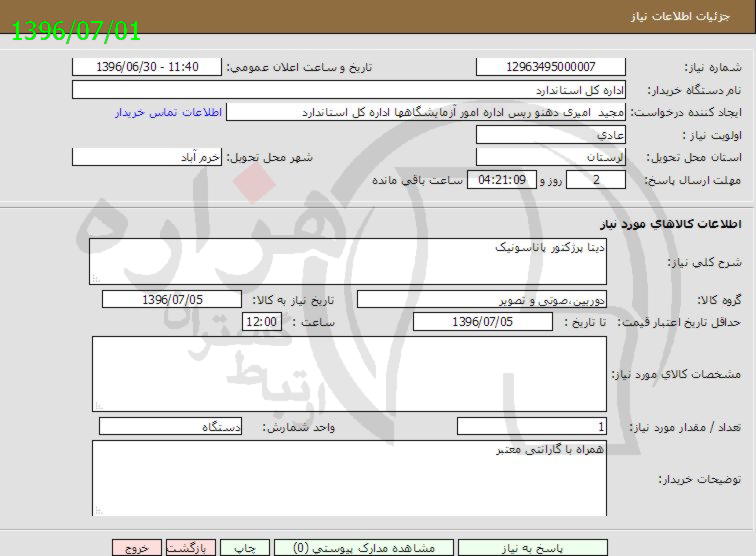Viewport: 756px width, 556px height.
Task: Click the حداقل تاریخ اعتبار قیمت label
Action: (x=679, y=322)
